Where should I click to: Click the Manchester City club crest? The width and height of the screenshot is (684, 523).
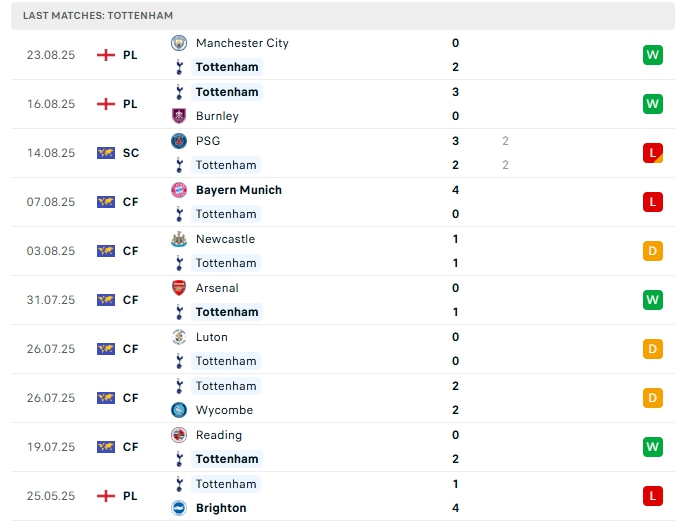pos(179,43)
